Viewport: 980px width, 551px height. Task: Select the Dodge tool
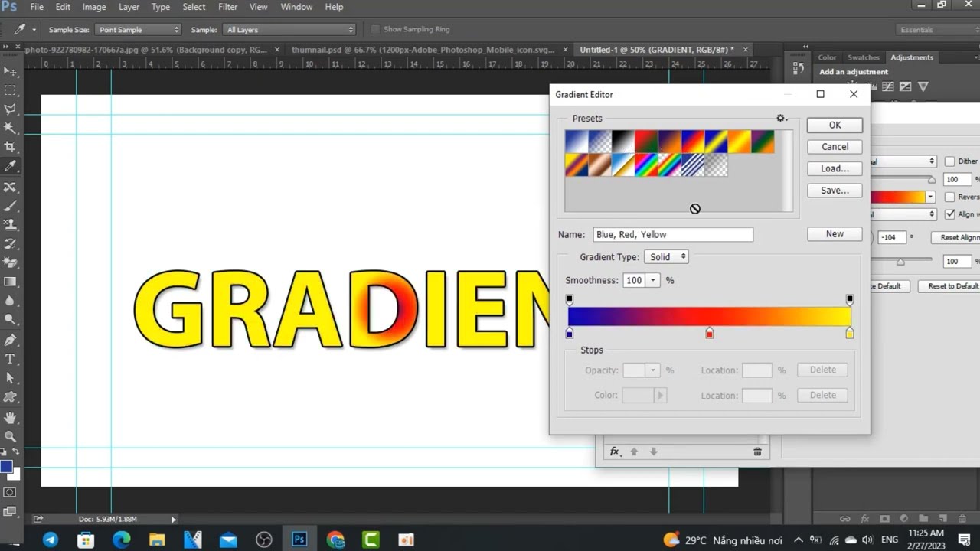11,319
